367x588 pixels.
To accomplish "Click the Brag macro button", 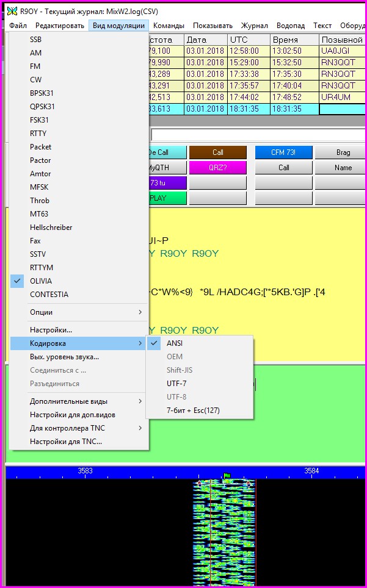I will coord(343,152).
